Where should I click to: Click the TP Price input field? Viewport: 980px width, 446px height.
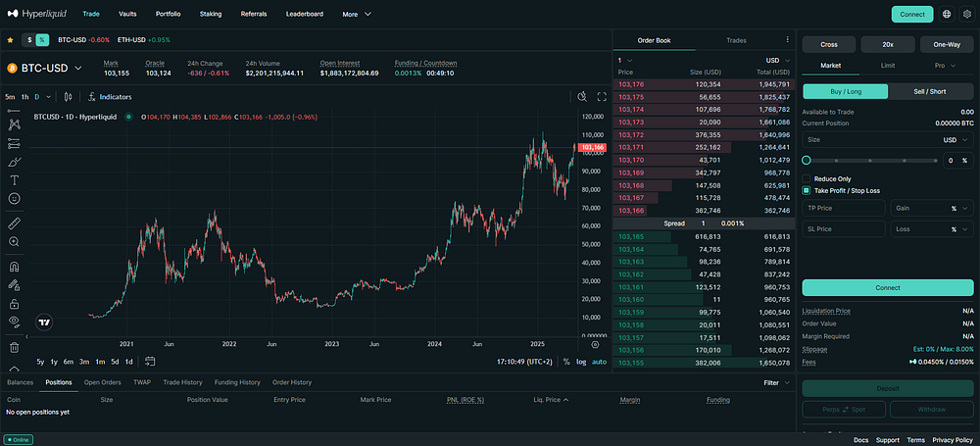click(x=844, y=208)
